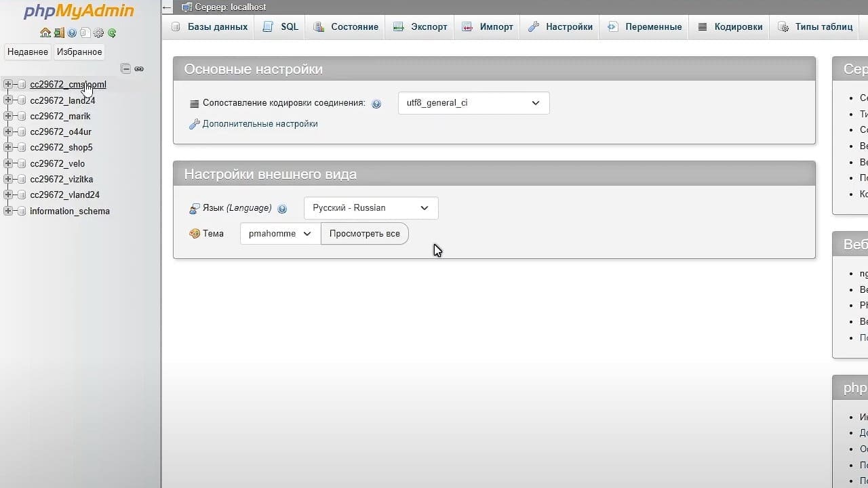Expand the cc29672_cmsjooml database node
Viewport: 868px width, 488px height.
[8, 85]
